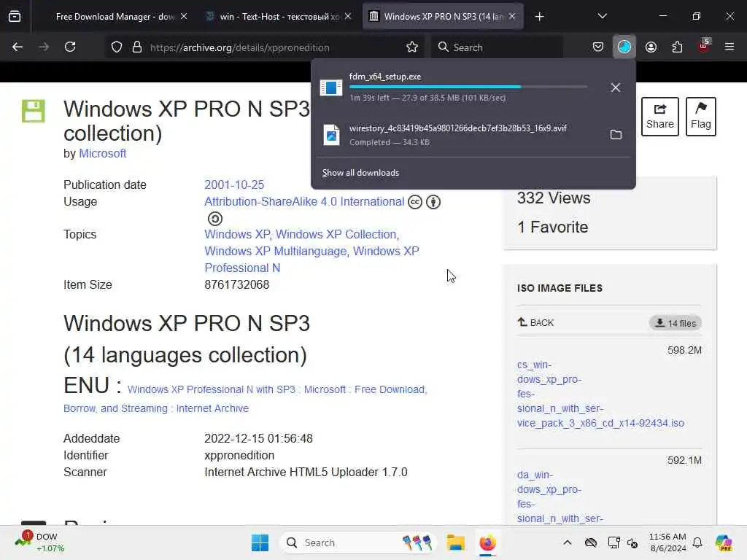Open the ENU Windows XP Professional N link
Viewport: 747px width, 560px height.
pyautogui.click(x=245, y=399)
